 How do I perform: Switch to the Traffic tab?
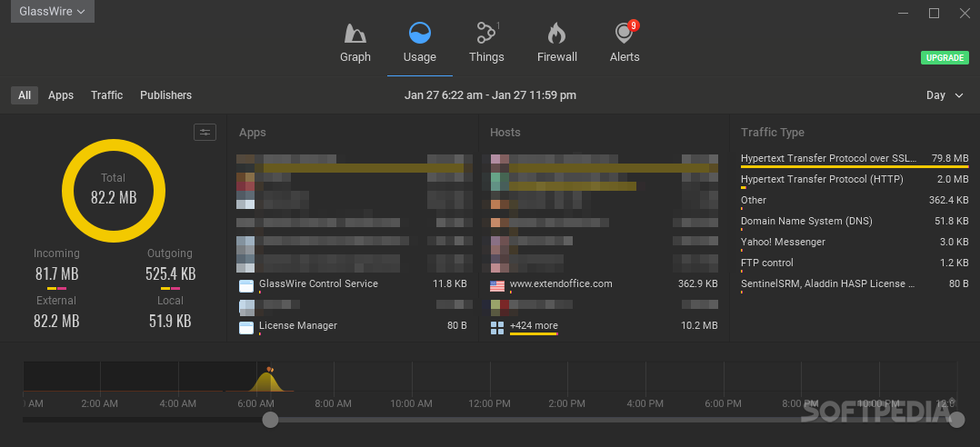(107, 95)
